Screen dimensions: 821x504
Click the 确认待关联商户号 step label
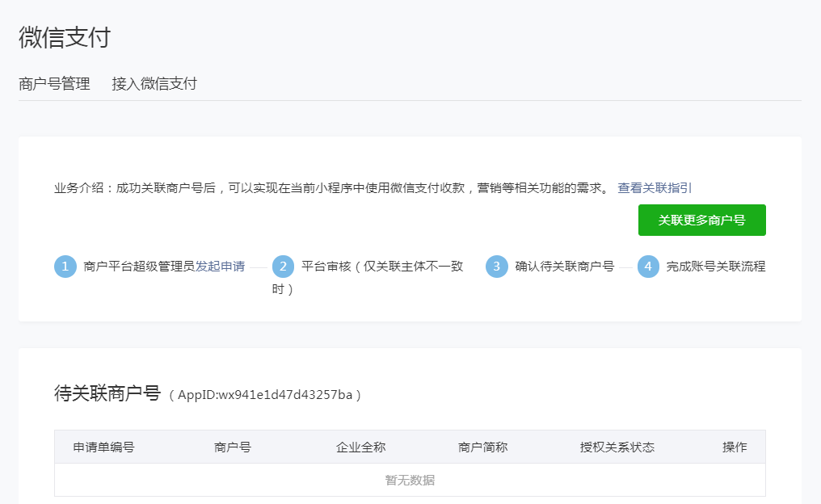tap(564, 267)
